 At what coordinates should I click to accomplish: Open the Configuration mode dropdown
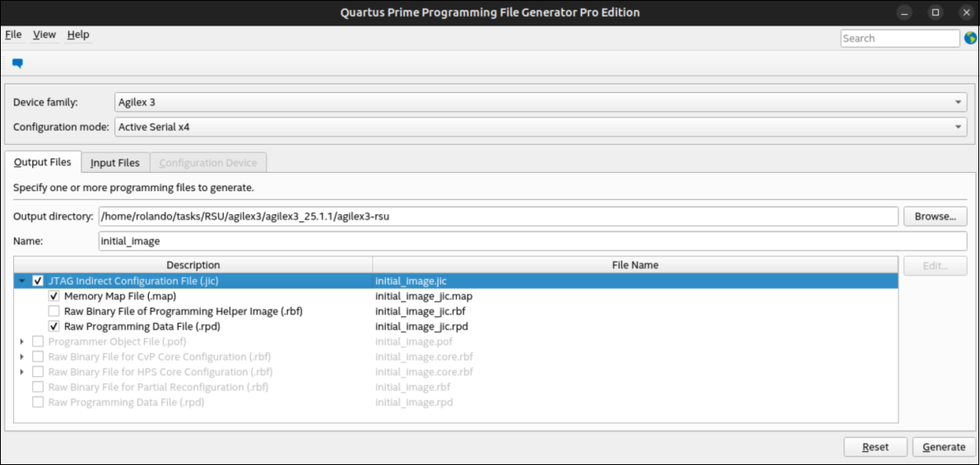(540, 127)
